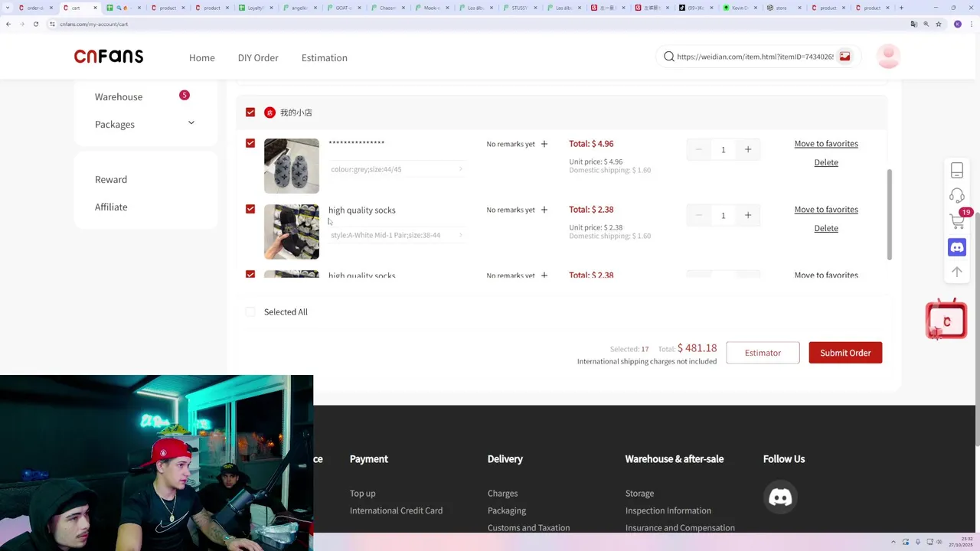Toggle the partly visible third item checkbox
This screenshot has height=551, width=980.
[250, 274]
